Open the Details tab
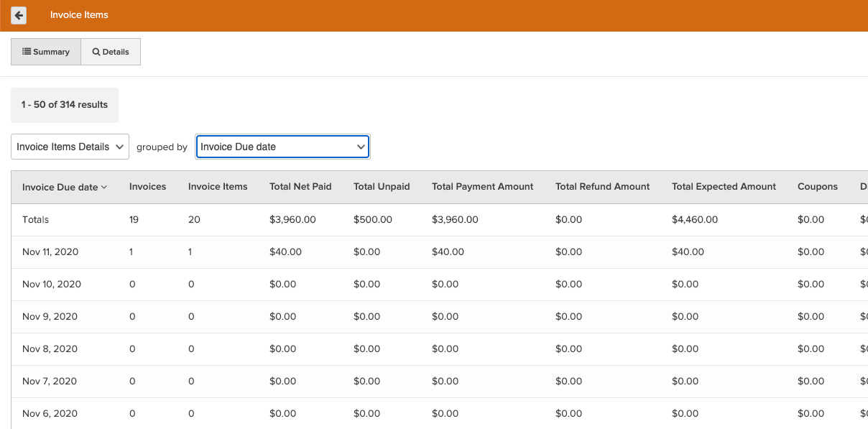 click(111, 52)
